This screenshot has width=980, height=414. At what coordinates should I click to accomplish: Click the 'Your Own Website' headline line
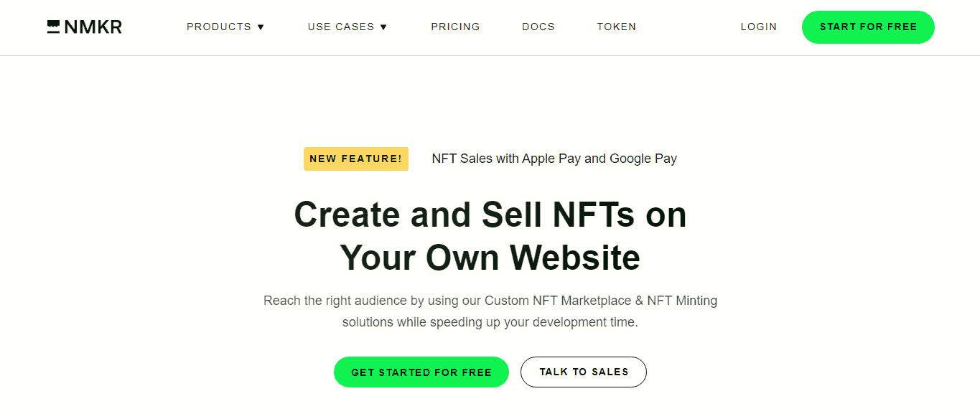coord(490,257)
